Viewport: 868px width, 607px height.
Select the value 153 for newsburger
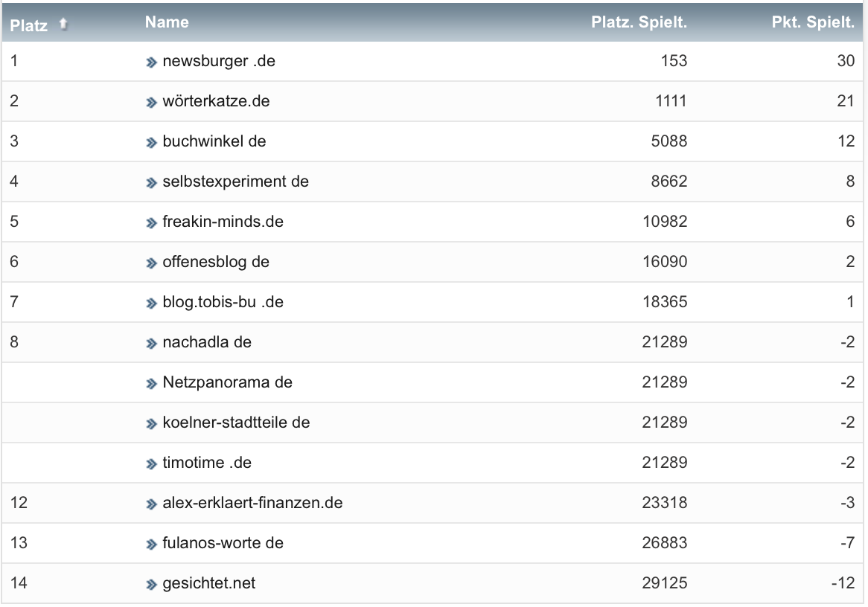tap(674, 61)
